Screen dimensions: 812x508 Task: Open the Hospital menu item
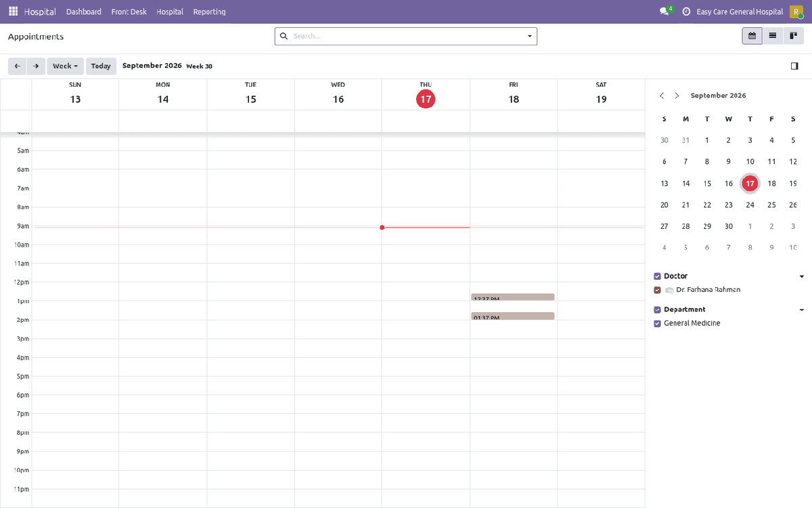[x=170, y=12]
